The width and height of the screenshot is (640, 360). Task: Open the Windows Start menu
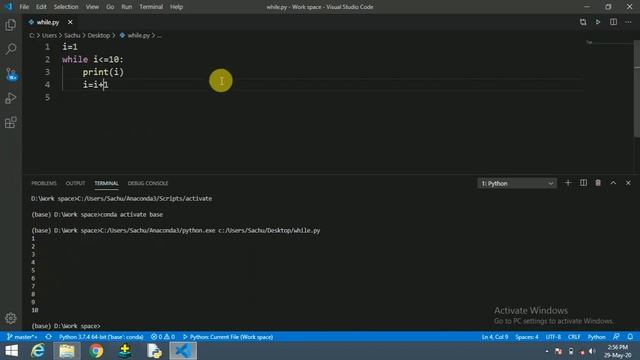point(11,351)
